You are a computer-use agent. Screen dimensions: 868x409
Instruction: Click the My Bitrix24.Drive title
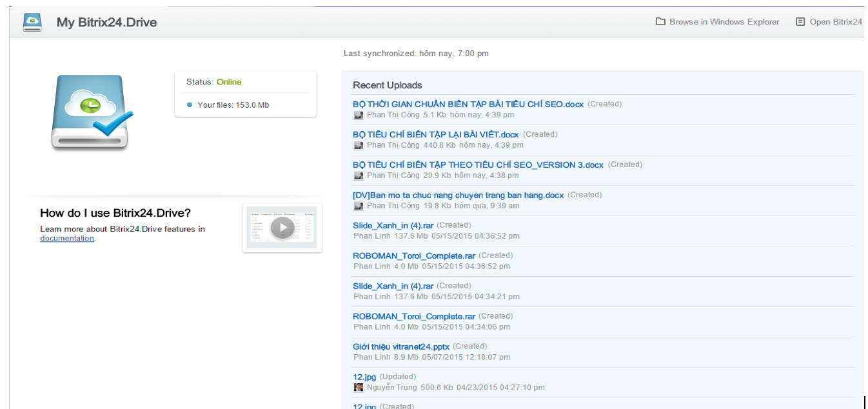(107, 22)
